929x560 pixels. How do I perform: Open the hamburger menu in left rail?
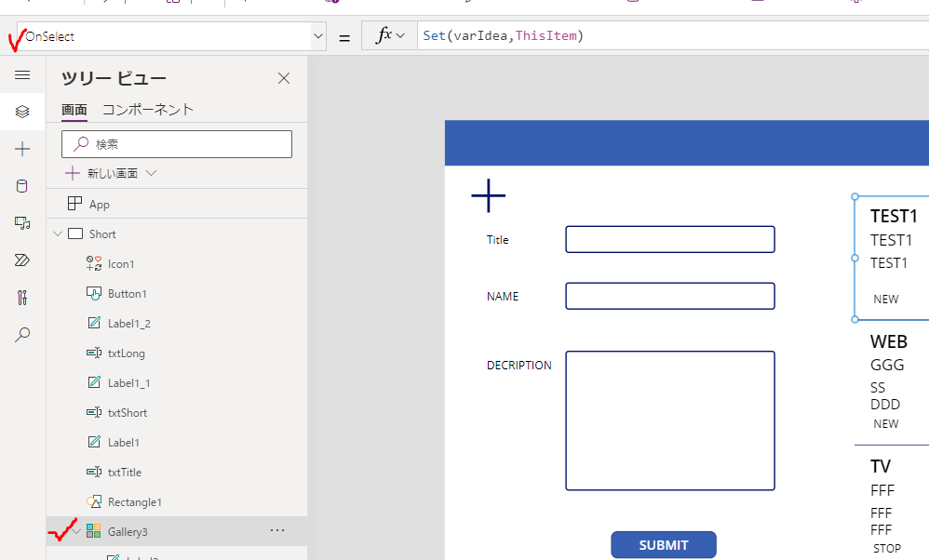pos(22,75)
